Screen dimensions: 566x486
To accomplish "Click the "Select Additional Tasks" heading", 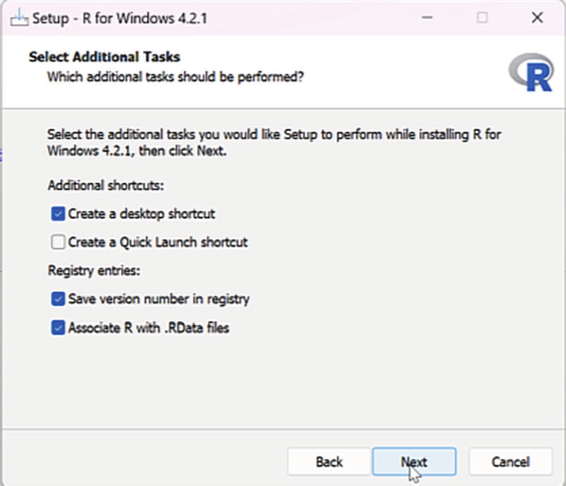I will [x=104, y=57].
